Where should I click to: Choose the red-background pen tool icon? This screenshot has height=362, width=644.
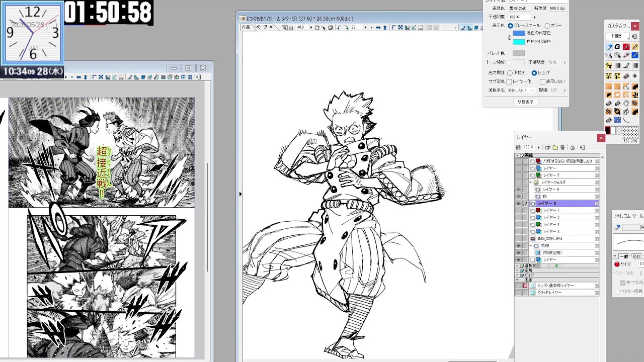(x=626, y=47)
